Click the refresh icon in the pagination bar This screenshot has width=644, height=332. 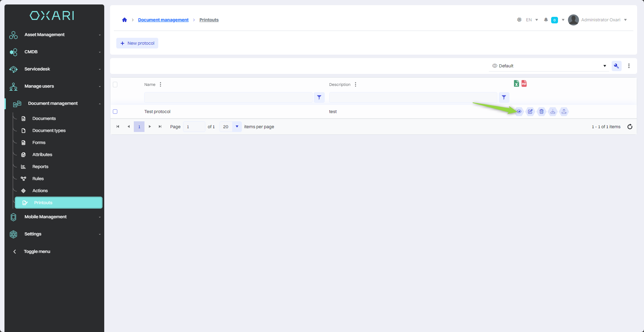[x=630, y=127]
